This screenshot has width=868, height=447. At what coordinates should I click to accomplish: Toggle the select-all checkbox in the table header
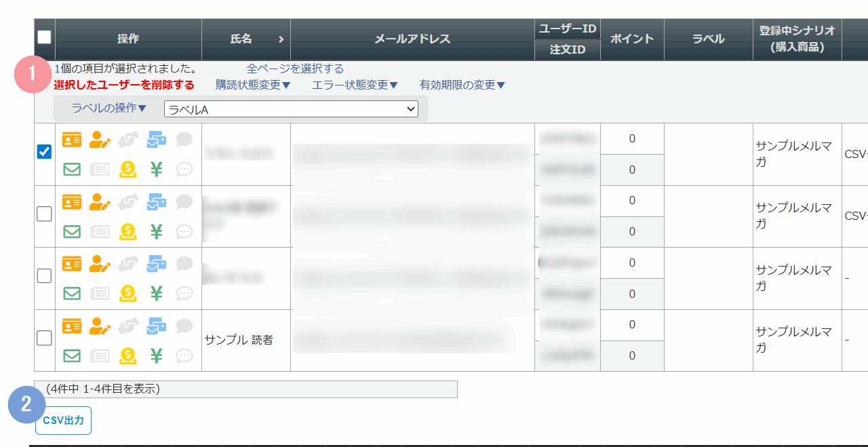pyautogui.click(x=44, y=37)
